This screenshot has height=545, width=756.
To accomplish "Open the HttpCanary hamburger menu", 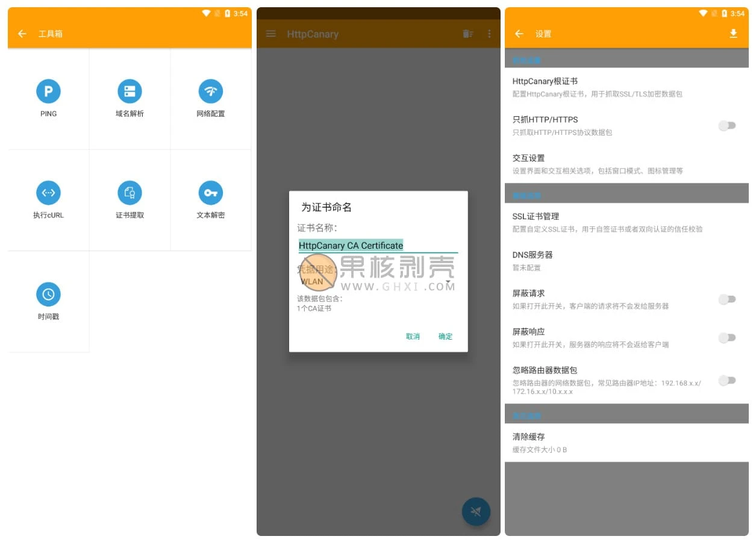I will (271, 34).
